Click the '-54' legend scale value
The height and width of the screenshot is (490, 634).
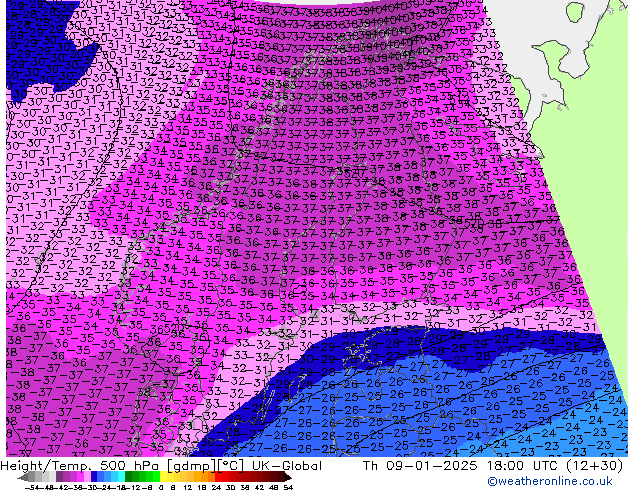click(32, 487)
